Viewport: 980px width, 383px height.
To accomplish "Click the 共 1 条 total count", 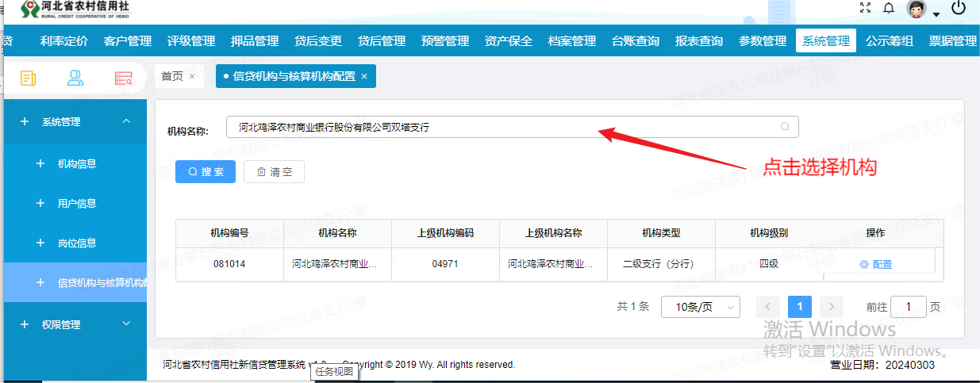I will click(633, 307).
